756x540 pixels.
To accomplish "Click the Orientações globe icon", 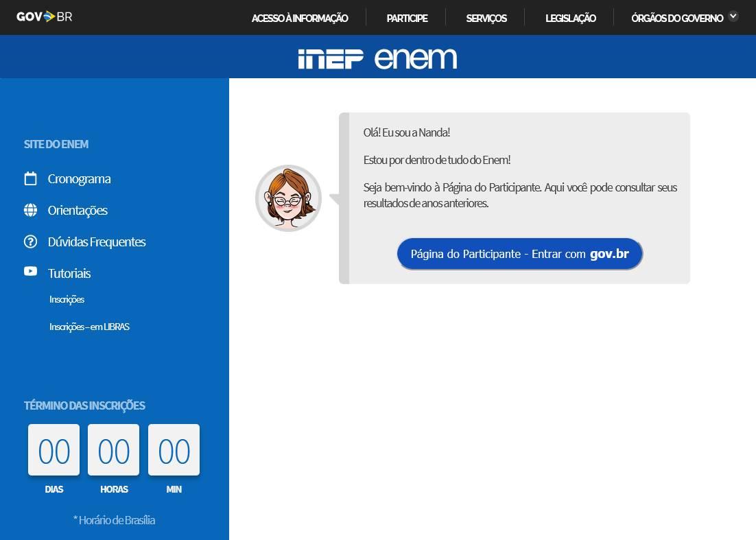I will pyautogui.click(x=30, y=210).
